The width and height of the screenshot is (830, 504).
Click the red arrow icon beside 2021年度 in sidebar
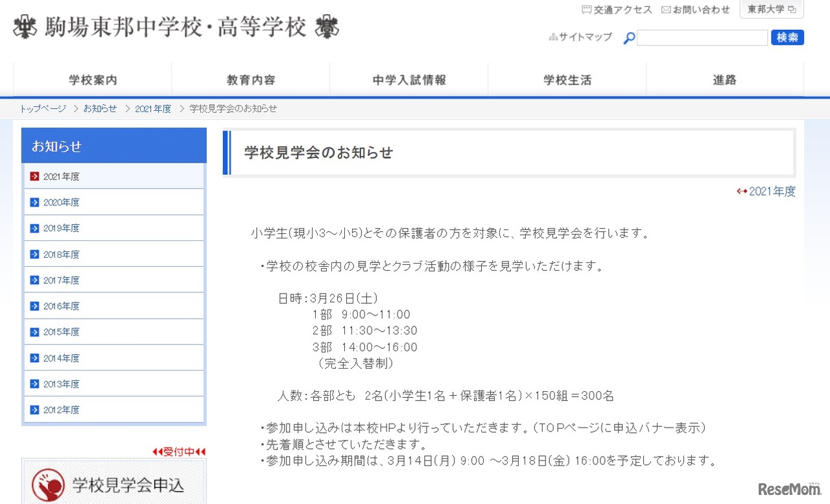click(34, 176)
